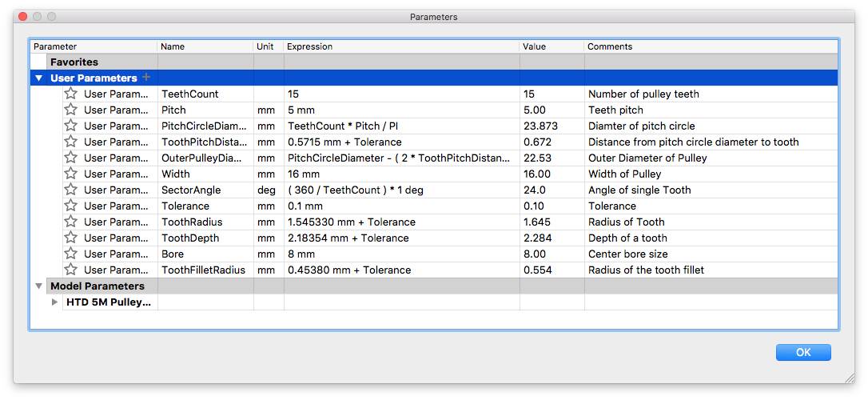This screenshot has width=868, height=400.
Task: Expand the HTD 5M Pulley tree node
Action: tap(55, 302)
